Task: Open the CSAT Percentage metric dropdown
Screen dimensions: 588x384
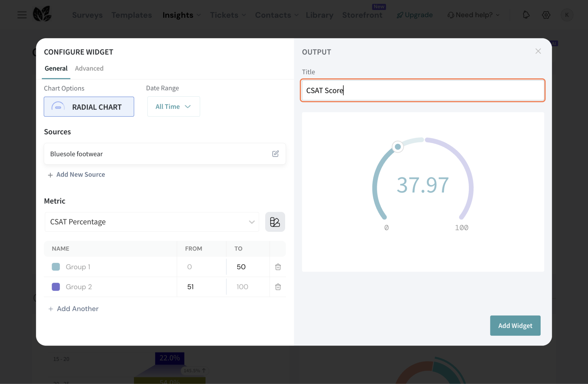Action: pos(152,222)
